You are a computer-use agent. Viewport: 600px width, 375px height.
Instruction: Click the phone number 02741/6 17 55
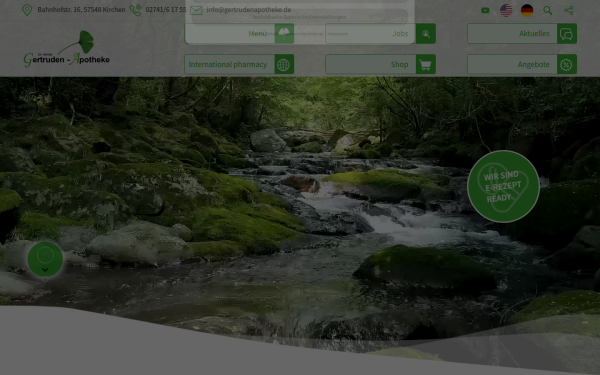[166, 10]
